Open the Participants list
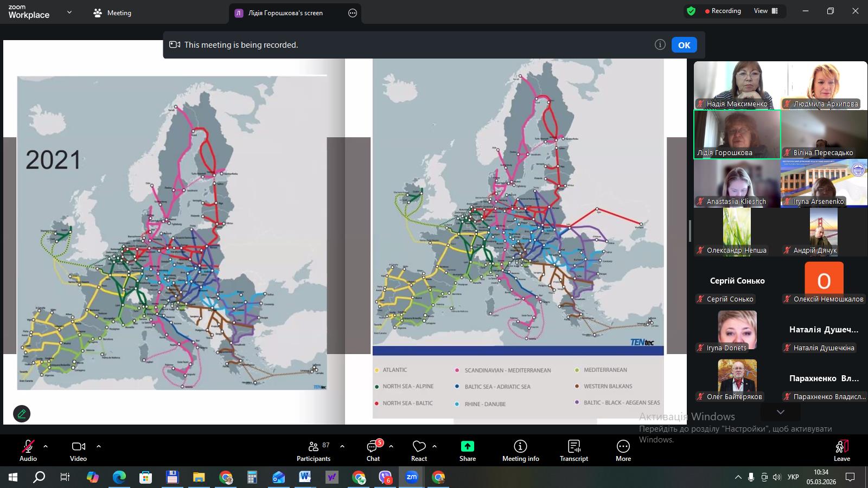Image resolution: width=868 pixels, height=488 pixels. point(314,450)
